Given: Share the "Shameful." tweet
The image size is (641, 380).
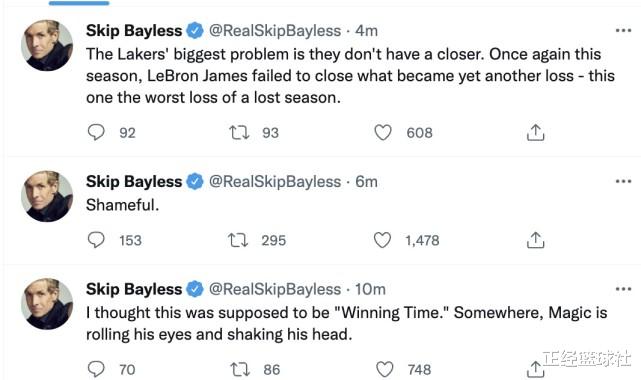Looking at the screenshot, I should tap(536, 240).
